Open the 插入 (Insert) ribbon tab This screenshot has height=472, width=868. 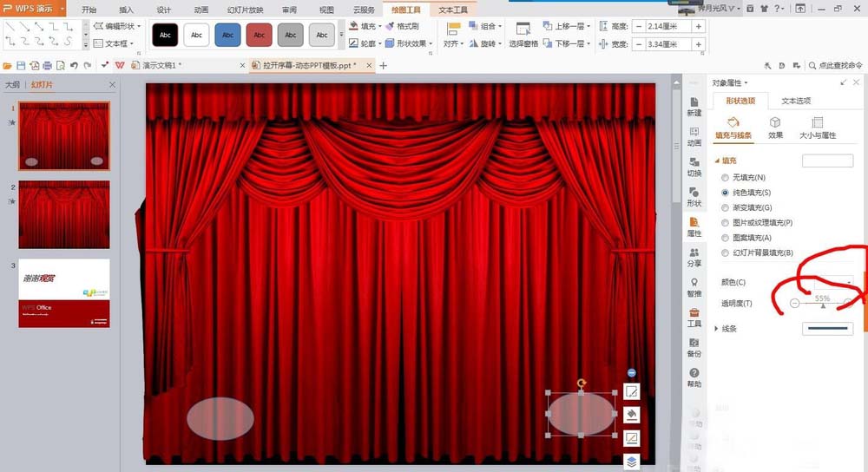(126, 10)
